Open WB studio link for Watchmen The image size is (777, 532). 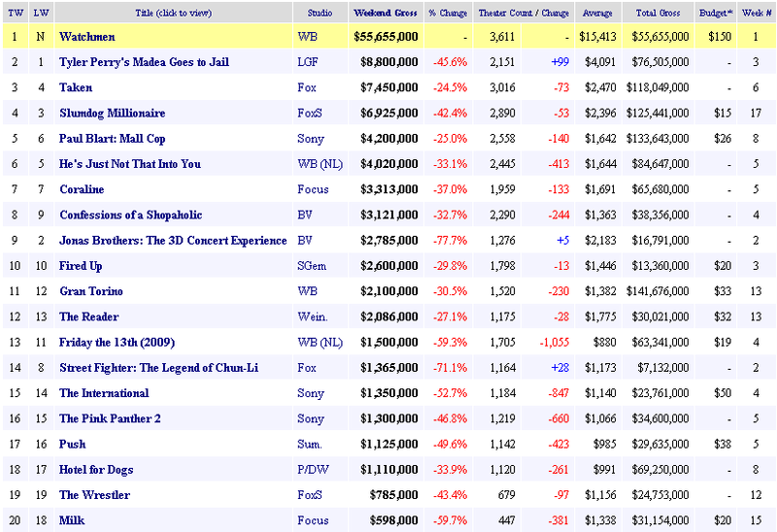[306, 37]
